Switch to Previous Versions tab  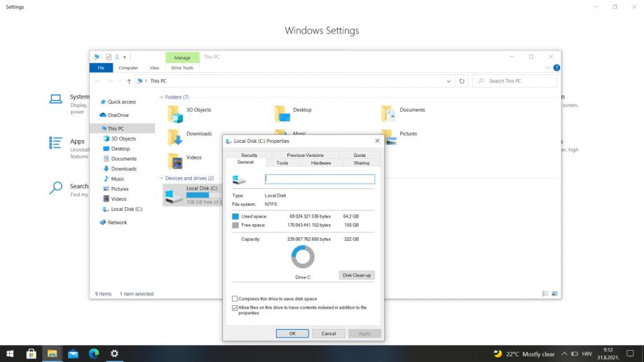pos(305,155)
